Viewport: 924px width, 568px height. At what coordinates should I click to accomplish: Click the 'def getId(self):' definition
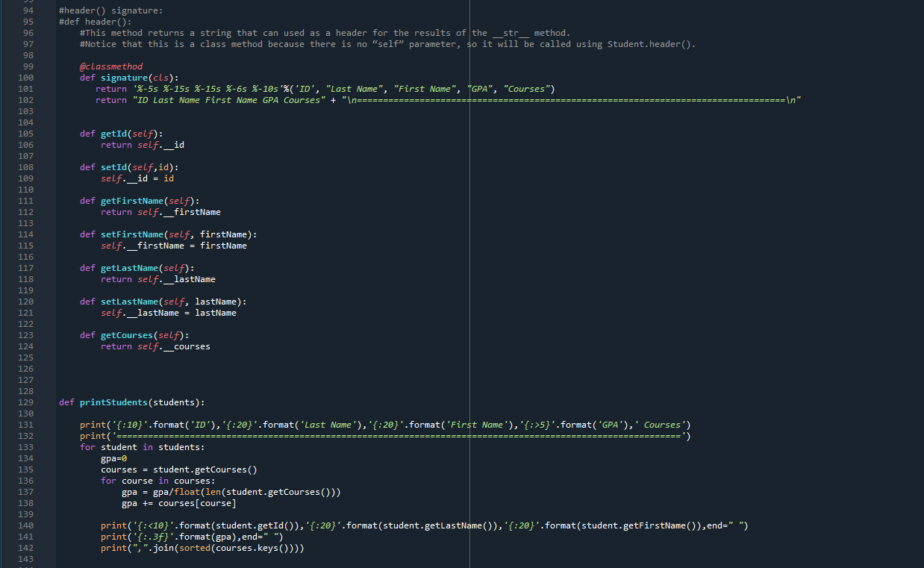click(x=122, y=134)
